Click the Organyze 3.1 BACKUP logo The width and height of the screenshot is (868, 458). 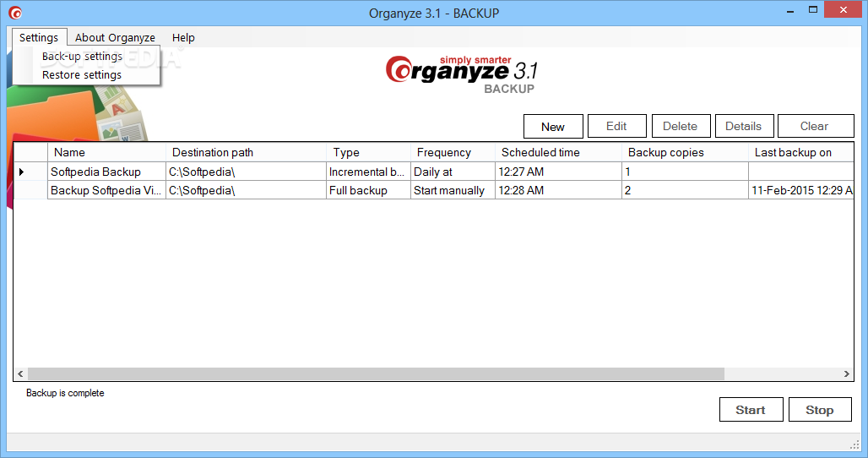point(462,74)
